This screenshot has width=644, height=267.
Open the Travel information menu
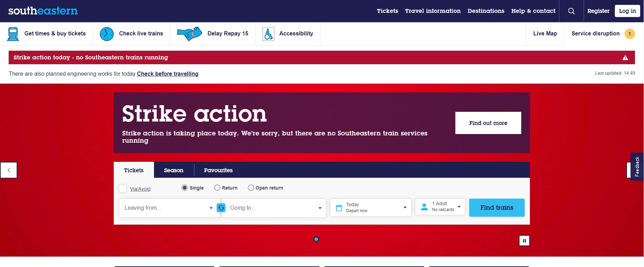tap(433, 11)
